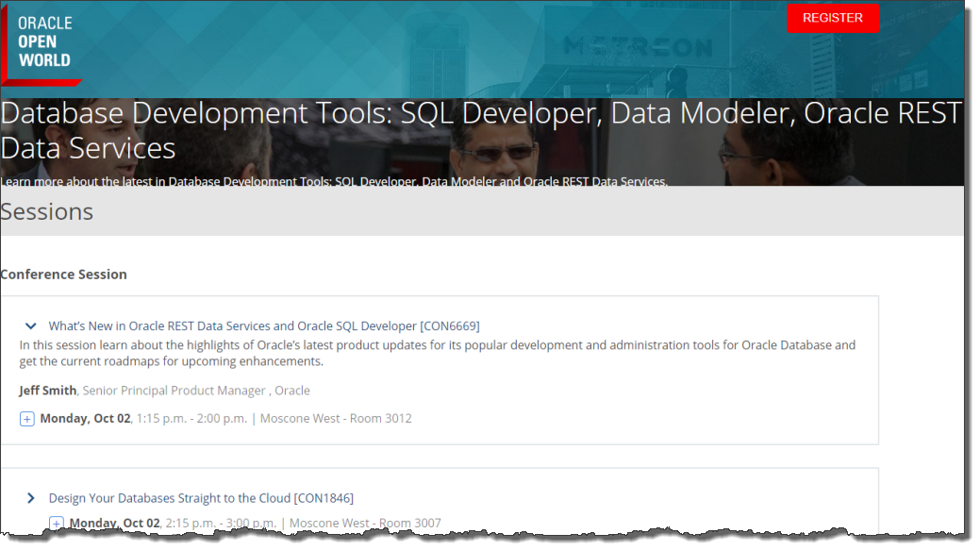This screenshot has height=550, width=980.
Task: Select the Sessions heading
Action: [x=47, y=212]
